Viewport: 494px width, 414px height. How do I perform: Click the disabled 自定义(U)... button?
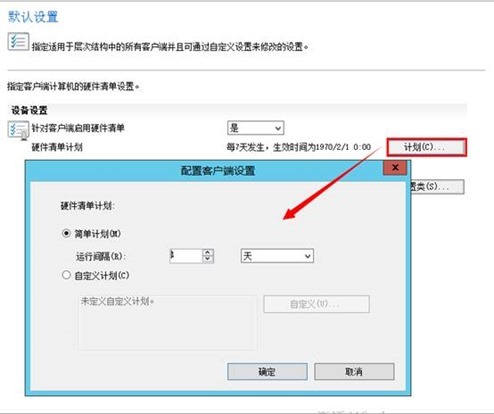pos(316,304)
